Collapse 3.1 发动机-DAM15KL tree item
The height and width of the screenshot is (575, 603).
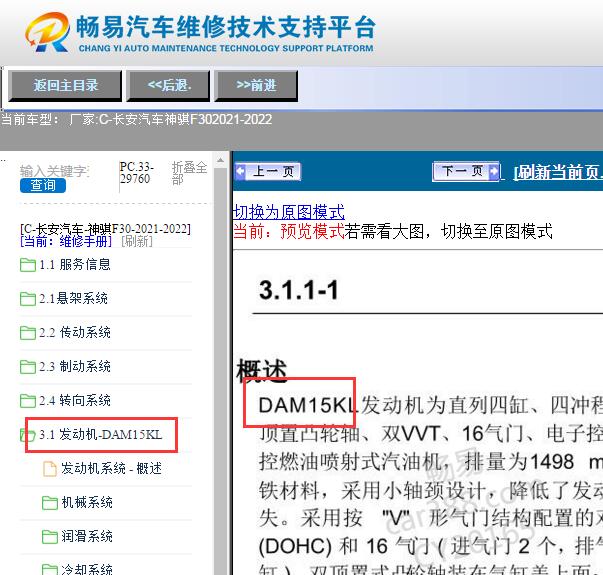click(x=100, y=435)
